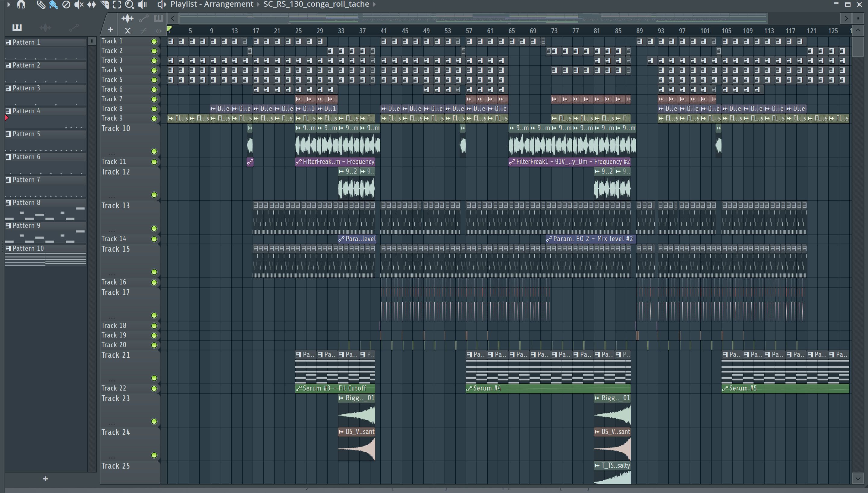This screenshot has height=493, width=868.
Task: Select the Serum #5 automation clip
Action: tap(785, 388)
